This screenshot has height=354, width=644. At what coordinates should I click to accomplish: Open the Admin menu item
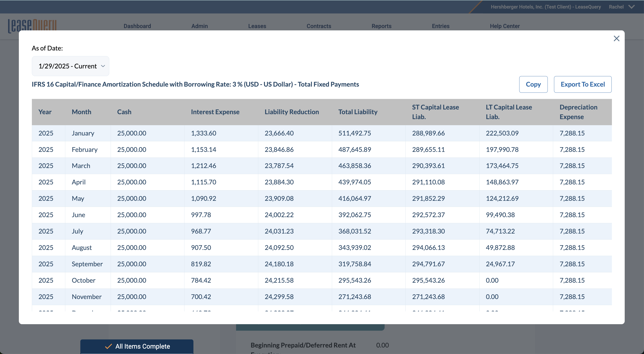pos(199,26)
